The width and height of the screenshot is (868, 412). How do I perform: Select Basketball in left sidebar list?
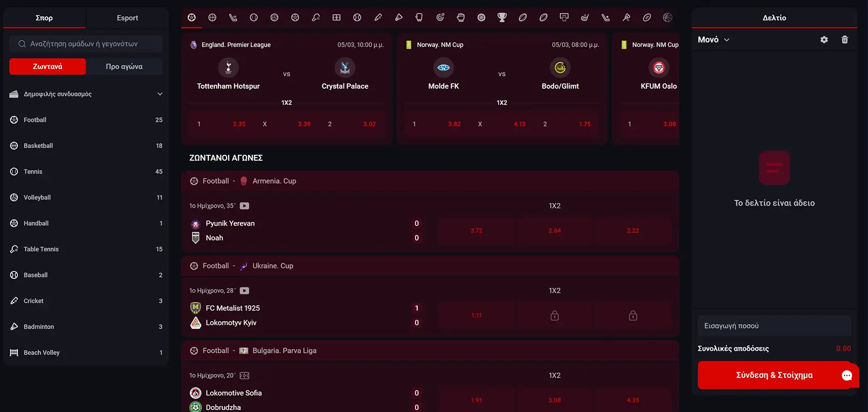[86, 146]
